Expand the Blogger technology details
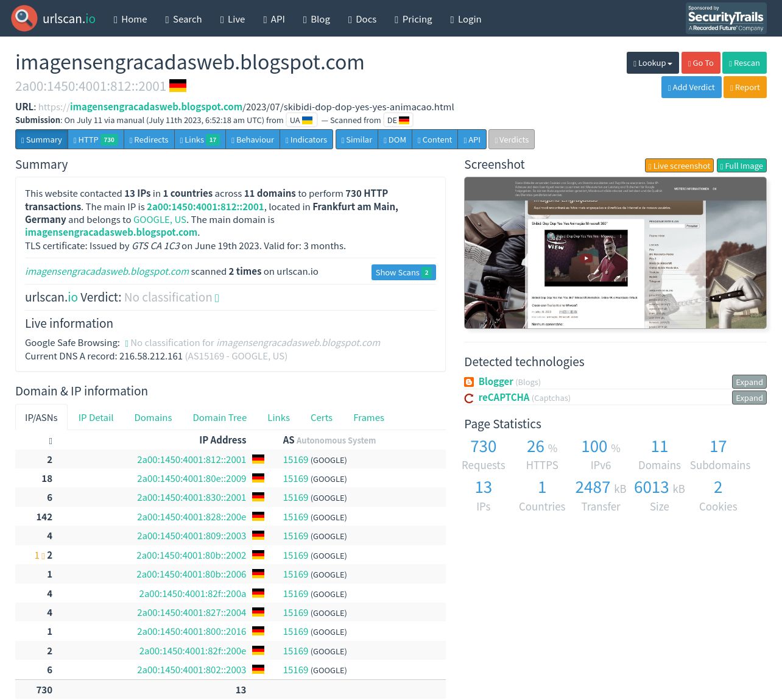782x700 pixels. pos(749,382)
